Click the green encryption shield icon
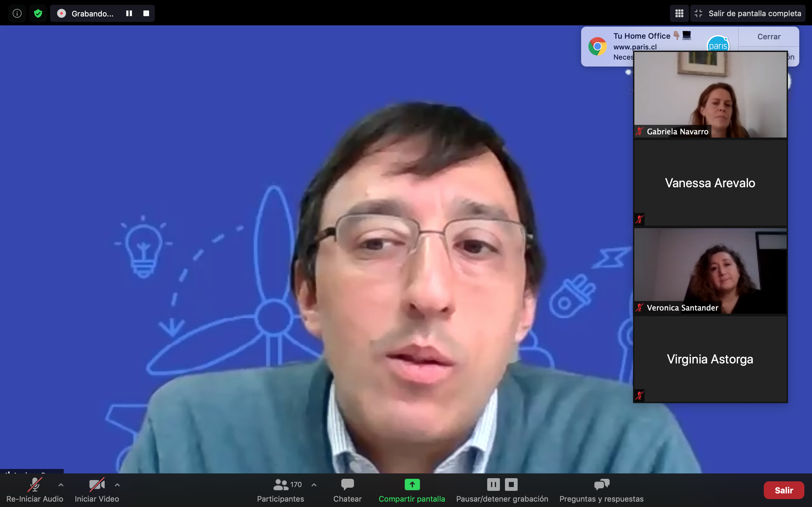Viewport: 812px width, 507px height. (x=38, y=13)
